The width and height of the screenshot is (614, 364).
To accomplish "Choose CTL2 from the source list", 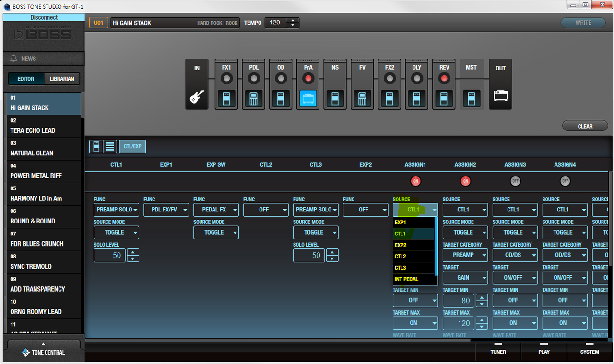I will pyautogui.click(x=413, y=257).
